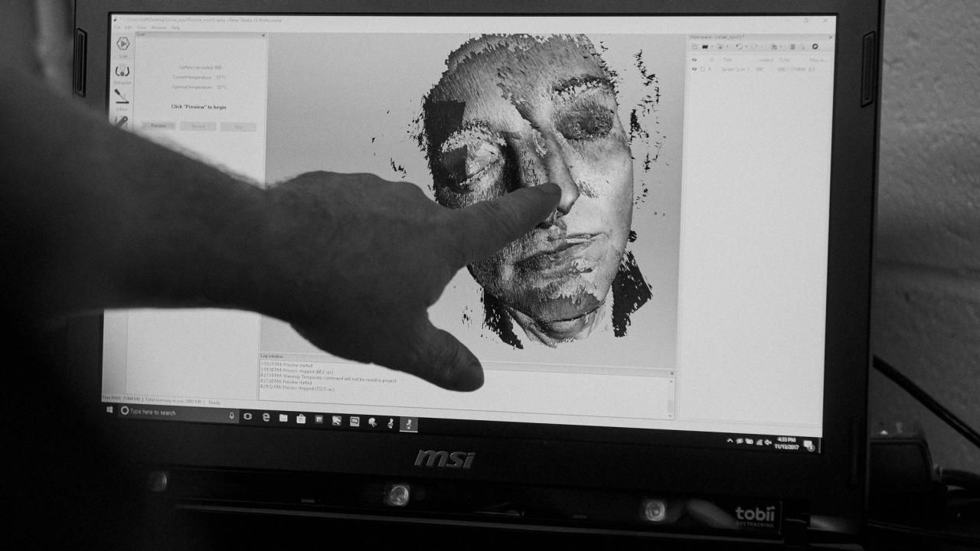Show hidden system tray icons chevron

(x=730, y=441)
